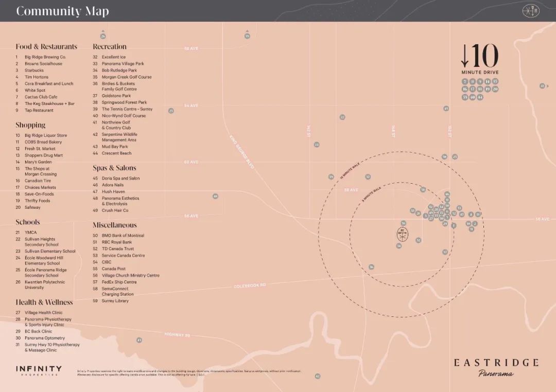Click the Shopping heading

pyautogui.click(x=30, y=125)
